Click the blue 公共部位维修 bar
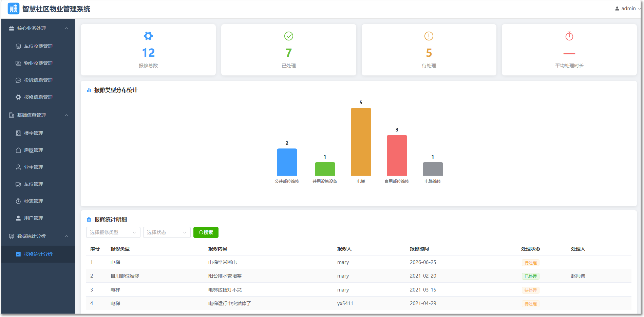The width and height of the screenshot is (644, 317). click(x=287, y=162)
